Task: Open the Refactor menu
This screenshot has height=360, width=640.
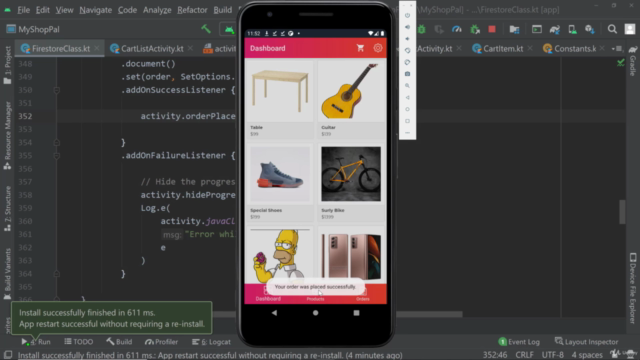Action: pyautogui.click(x=192, y=10)
